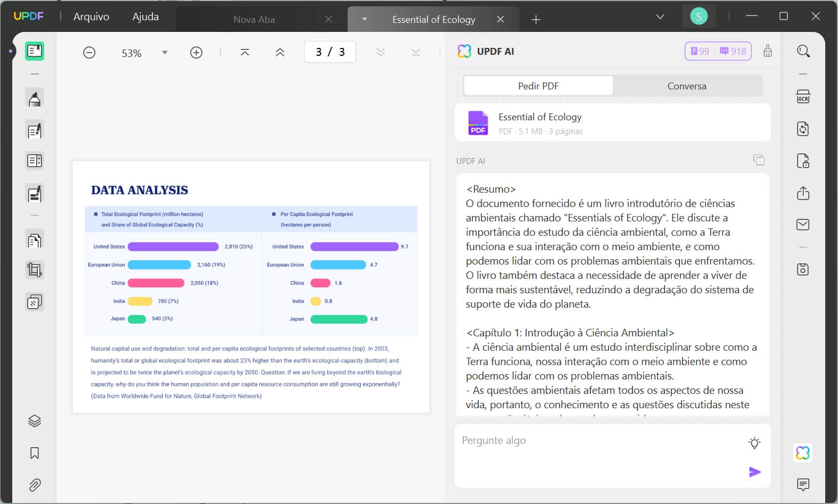Select the Comment highlighter tool
This screenshot has width=838, height=504.
(x=35, y=98)
